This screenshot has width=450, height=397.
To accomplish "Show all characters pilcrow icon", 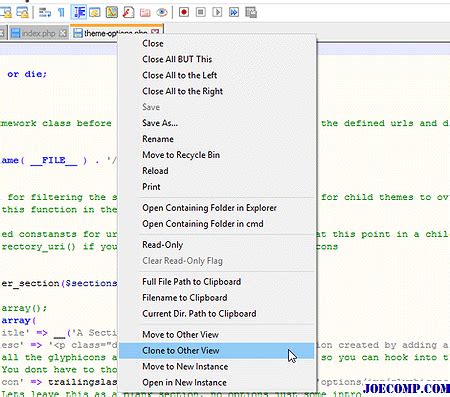I will 61,12.
